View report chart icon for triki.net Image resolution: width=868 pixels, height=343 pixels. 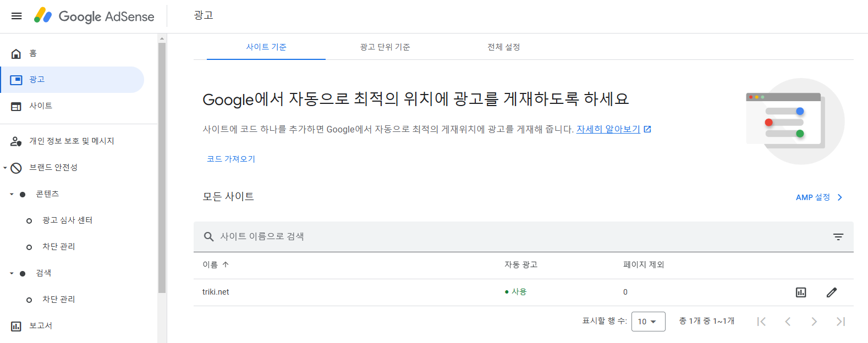(x=801, y=292)
